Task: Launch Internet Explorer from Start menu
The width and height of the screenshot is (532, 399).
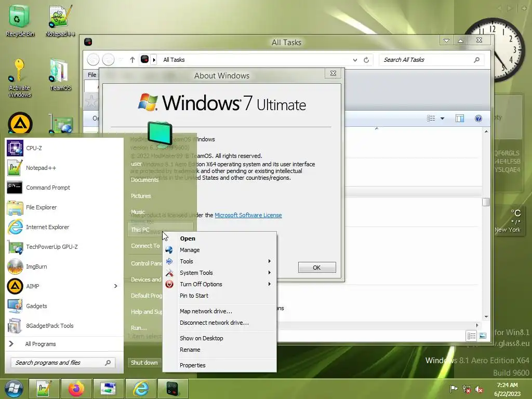Action: tap(64, 227)
